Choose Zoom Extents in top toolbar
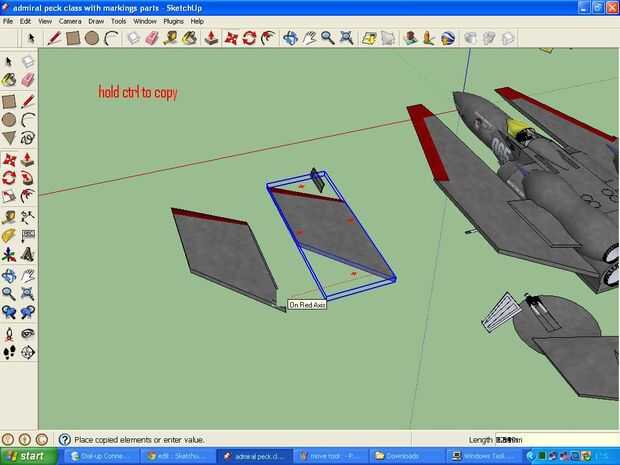 point(347,38)
